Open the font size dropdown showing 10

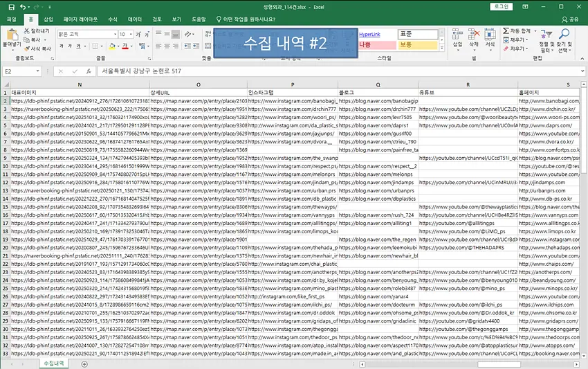pyautogui.click(x=131, y=34)
